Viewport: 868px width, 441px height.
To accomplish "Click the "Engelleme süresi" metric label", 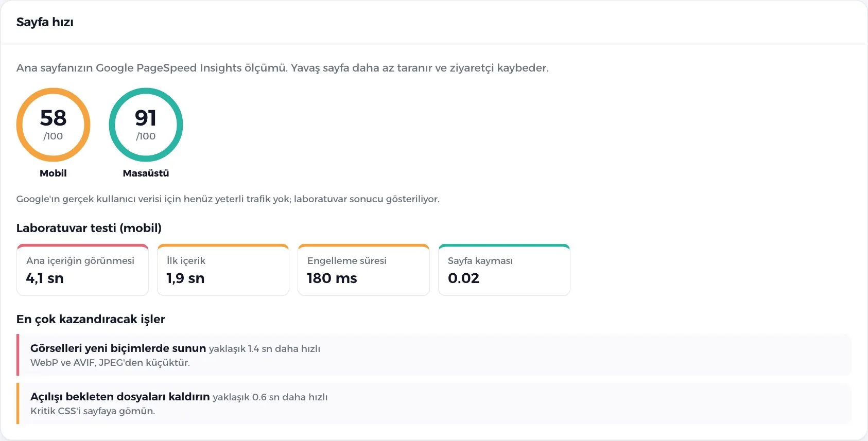I will [x=347, y=261].
